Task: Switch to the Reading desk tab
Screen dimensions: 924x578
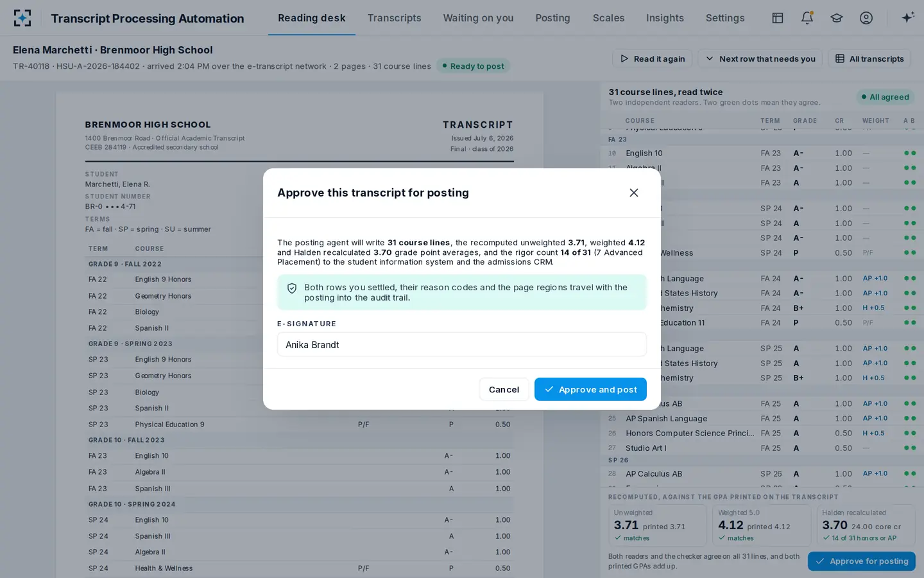Action: tap(312, 18)
